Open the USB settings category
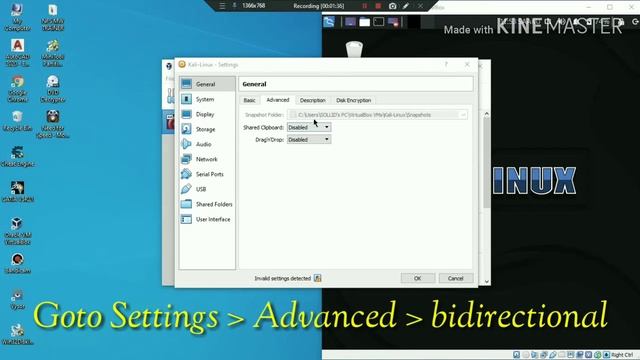 pos(207,189)
